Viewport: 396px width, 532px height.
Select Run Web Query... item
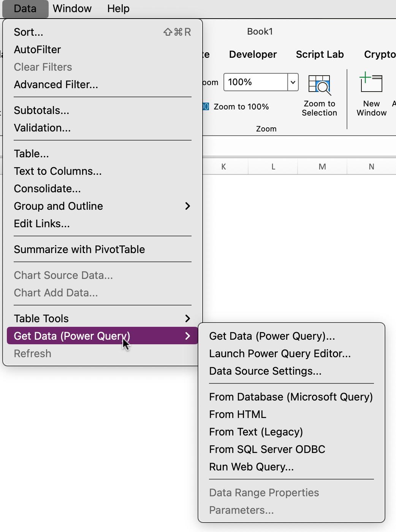point(251,467)
